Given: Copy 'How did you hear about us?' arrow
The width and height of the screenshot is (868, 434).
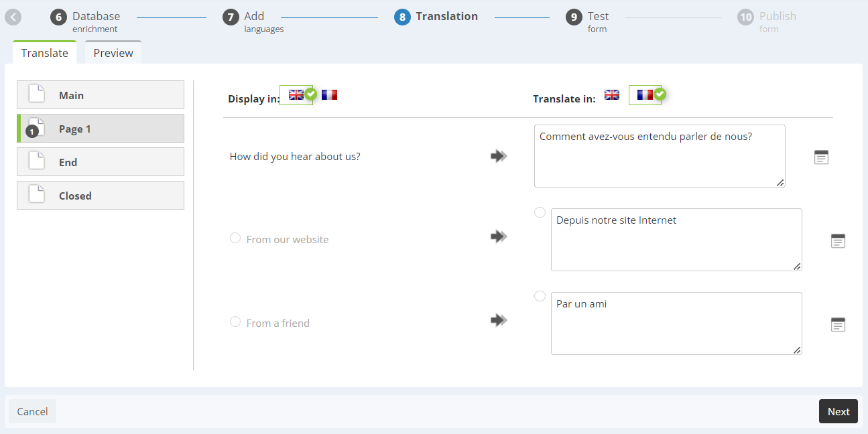Looking at the screenshot, I should (x=499, y=156).
